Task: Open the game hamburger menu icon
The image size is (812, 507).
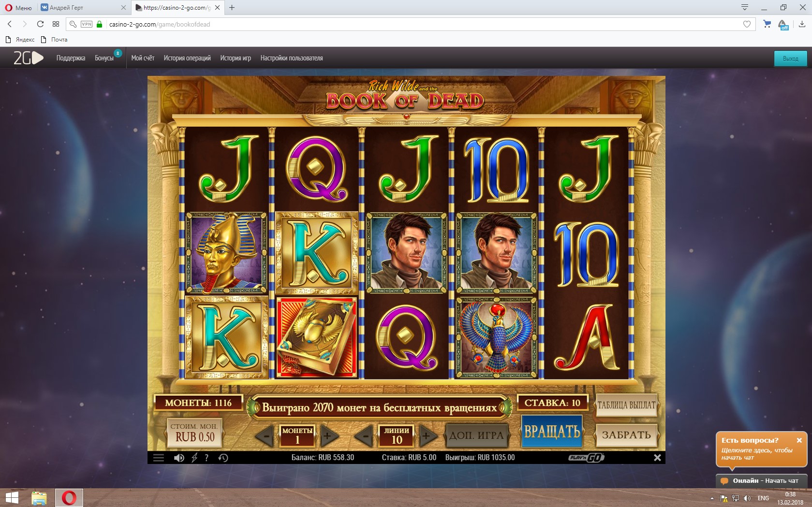Action: pos(159,458)
